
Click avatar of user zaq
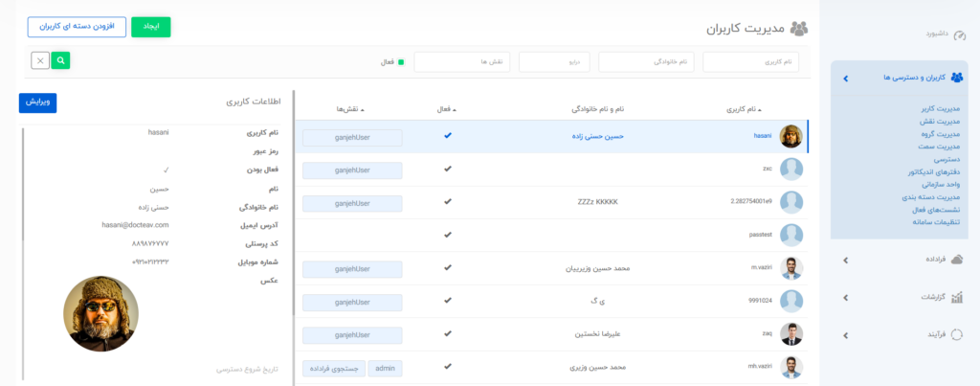[791, 334]
